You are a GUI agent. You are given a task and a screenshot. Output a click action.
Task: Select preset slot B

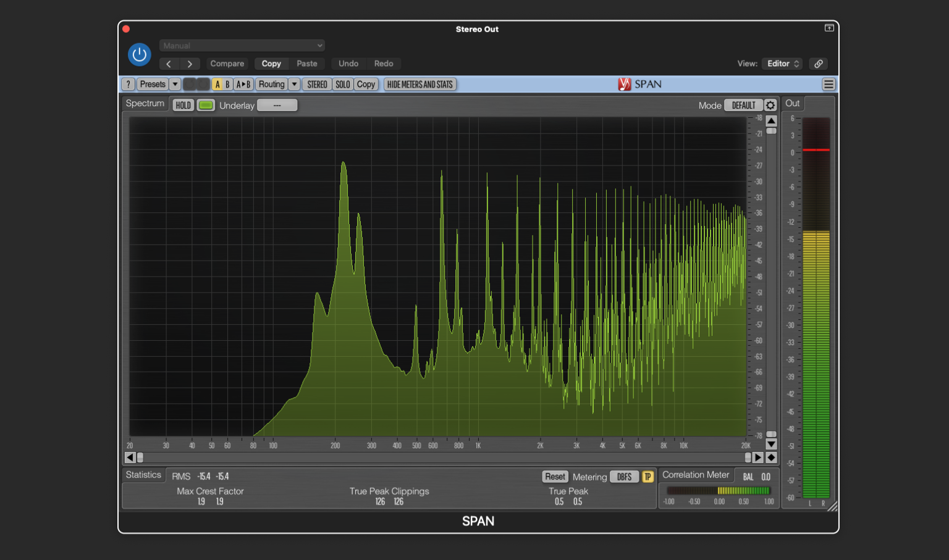(x=227, y=84)
